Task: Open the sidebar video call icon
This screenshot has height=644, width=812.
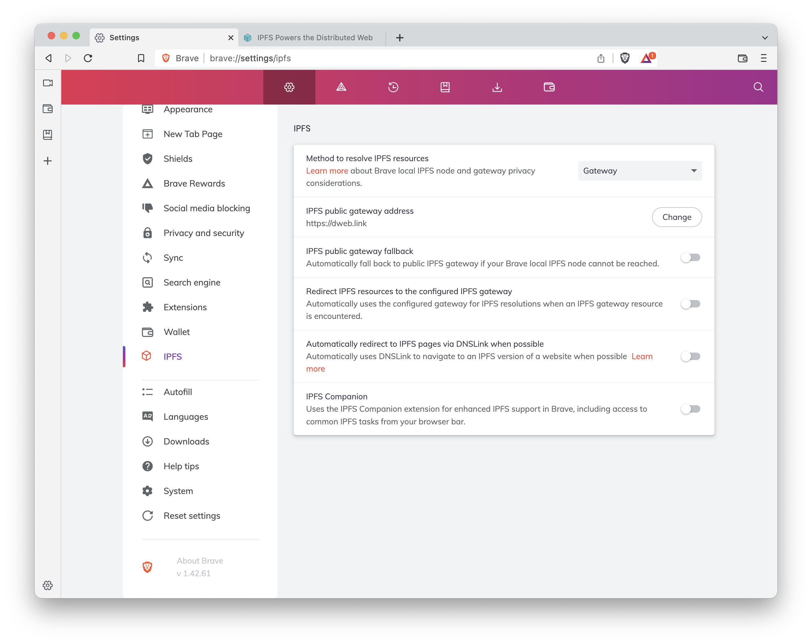Action: click(x=48, y=83)
